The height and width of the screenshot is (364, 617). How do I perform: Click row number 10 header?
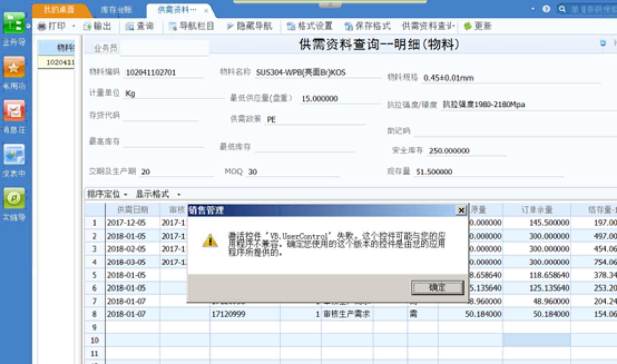click(94, 340)
